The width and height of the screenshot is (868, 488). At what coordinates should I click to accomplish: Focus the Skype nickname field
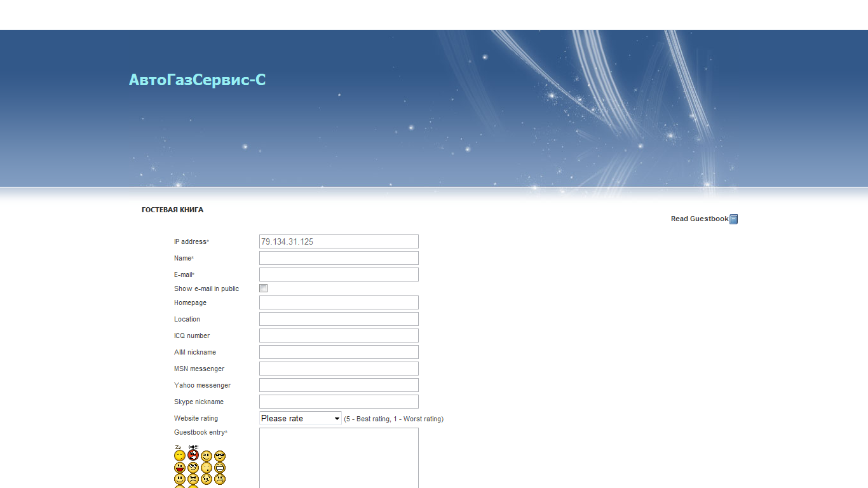(x=339, y=402)
